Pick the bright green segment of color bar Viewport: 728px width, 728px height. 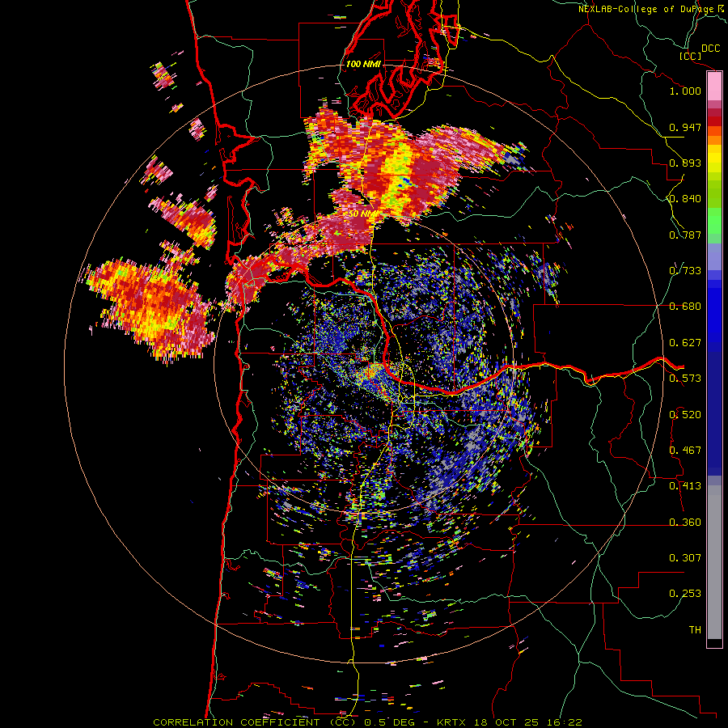(x=714, y=220)
